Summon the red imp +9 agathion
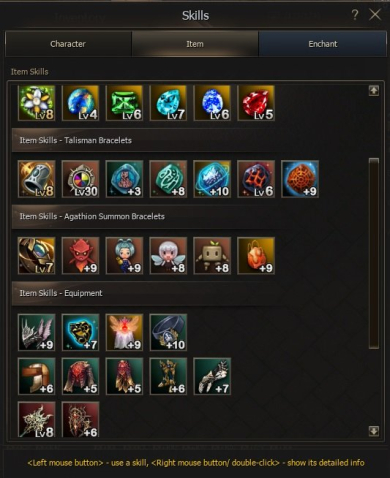This screenshot has width=390, height=478. (81, 256)
